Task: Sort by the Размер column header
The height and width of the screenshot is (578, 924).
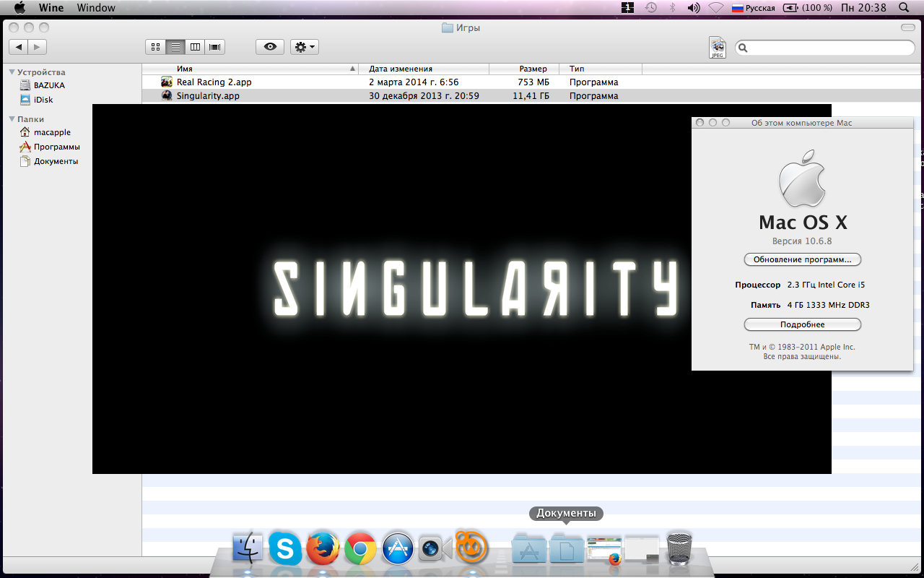Action: 524,69
